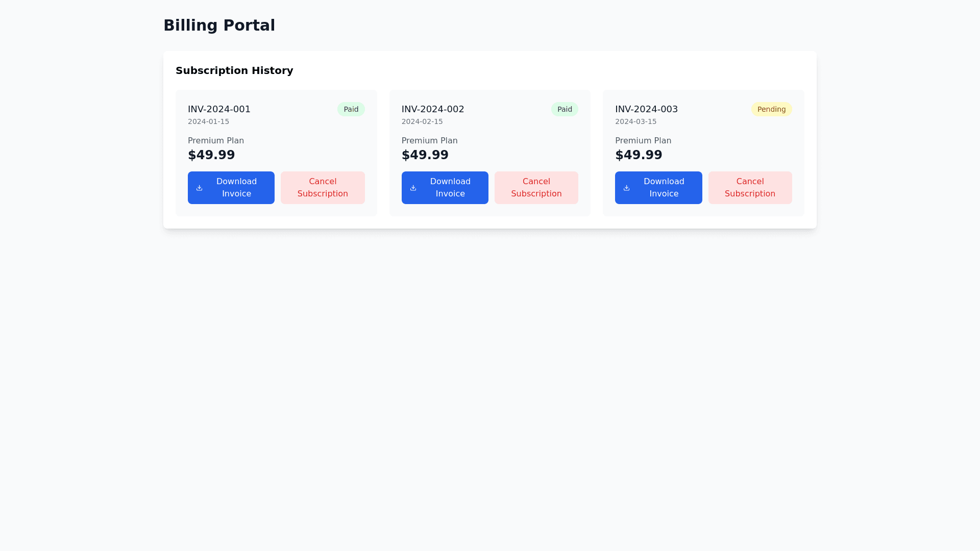Select the invoice number INV-2024-001
Screen dimensions: 980x551
click(219, 109)
